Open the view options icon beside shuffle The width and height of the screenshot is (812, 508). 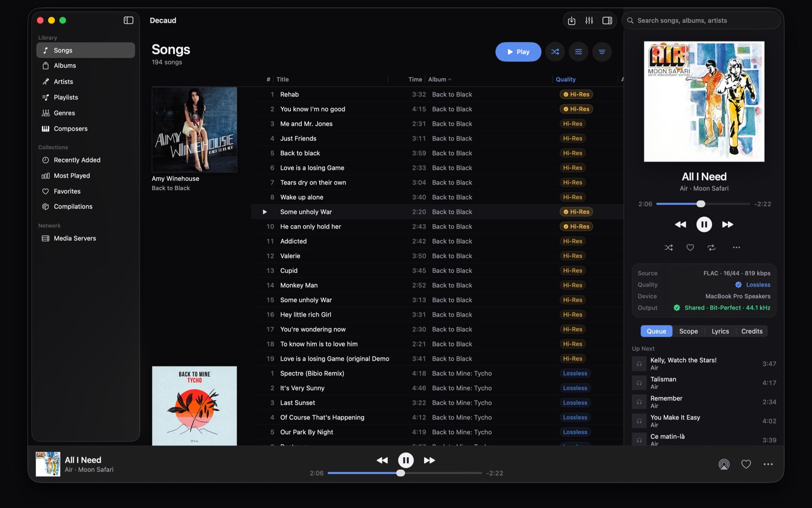click(x=579, y=52)
